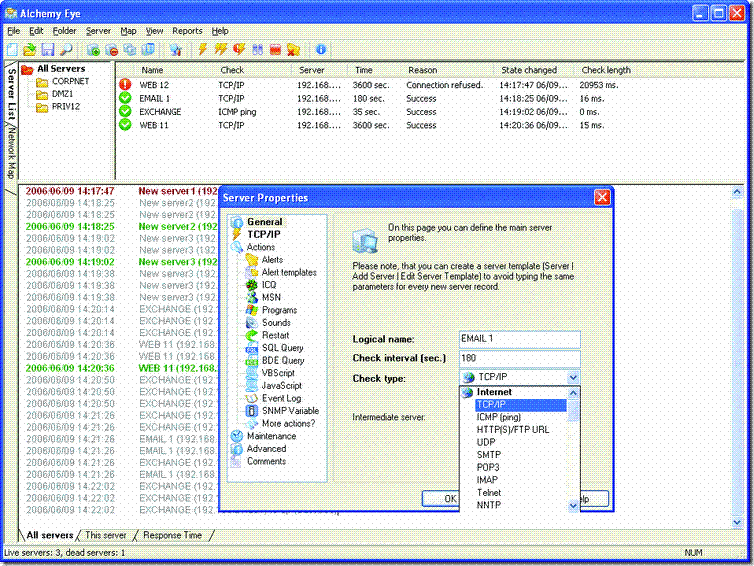
Task: Click the log pane scroll up arrow
Action: [737, 192]
